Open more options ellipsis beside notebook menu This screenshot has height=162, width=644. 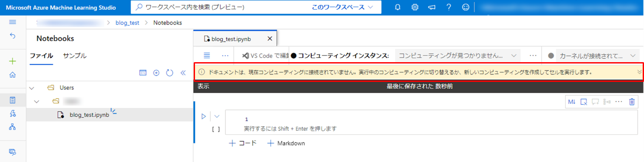(225, 56)
